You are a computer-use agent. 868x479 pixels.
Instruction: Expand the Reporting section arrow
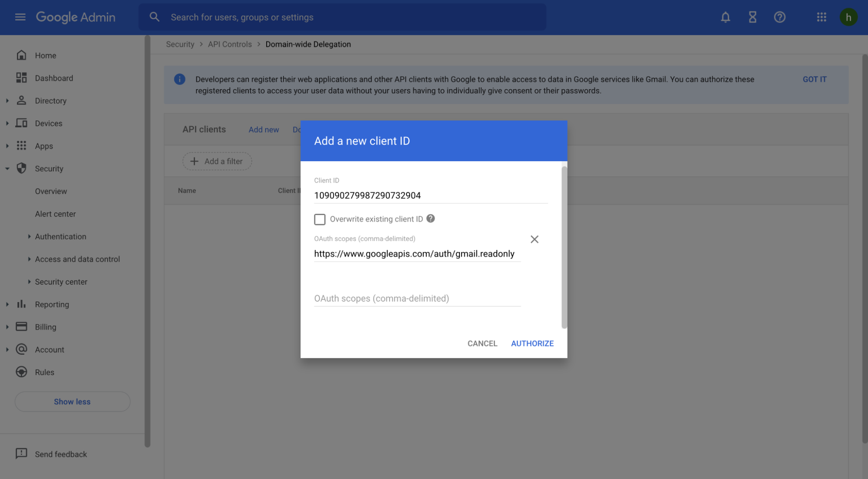7,304
